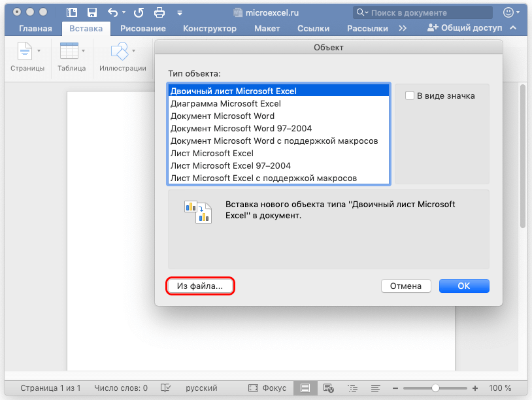532x400 pixels.
Task: Open the search options magnifier dropdown
Action: pos(362,12)
